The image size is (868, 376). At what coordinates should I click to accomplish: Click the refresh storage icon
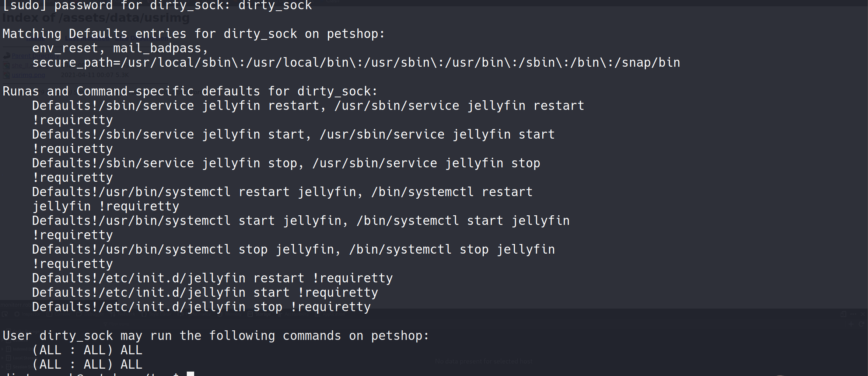coord(861,324)
